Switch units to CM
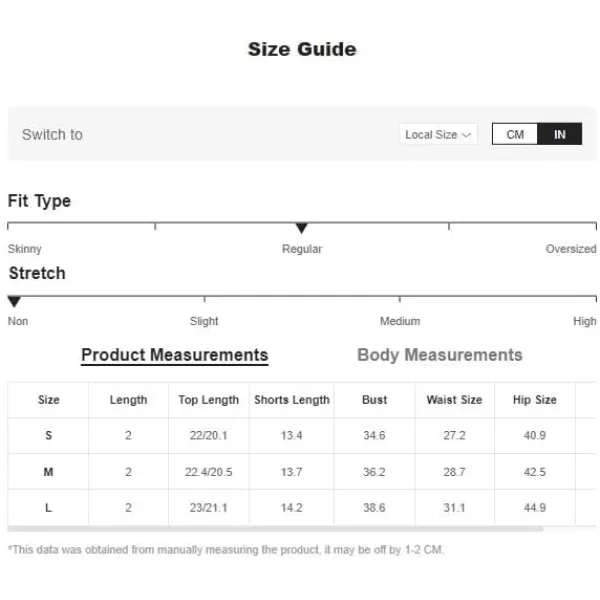 pyautogui.click(x=515, y=134)
